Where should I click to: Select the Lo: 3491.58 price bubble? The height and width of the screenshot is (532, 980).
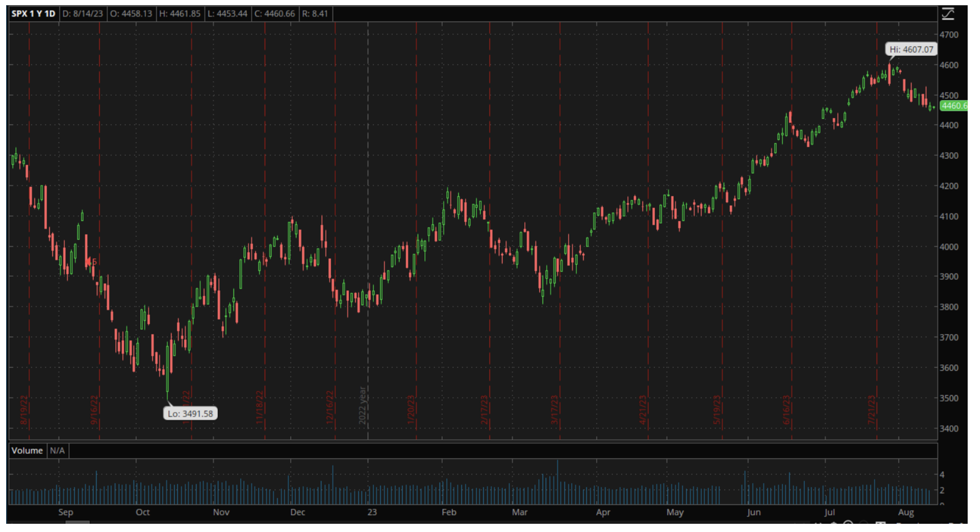[x=191, y=413]
